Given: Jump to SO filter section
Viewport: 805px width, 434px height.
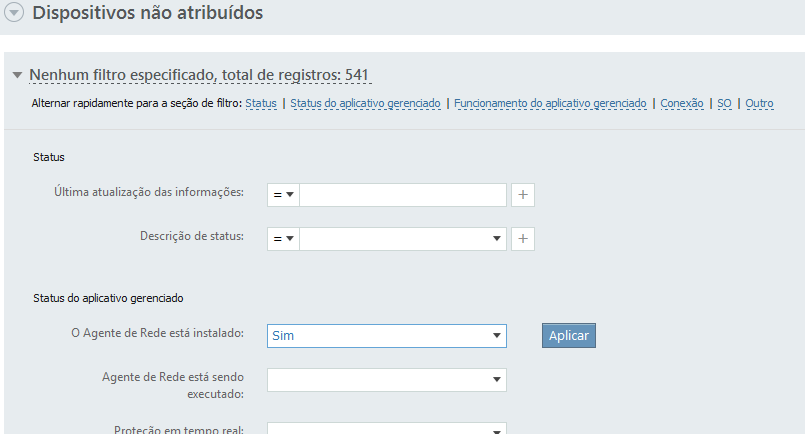Looking at the screenshot, I should click(x=724, y=103).
